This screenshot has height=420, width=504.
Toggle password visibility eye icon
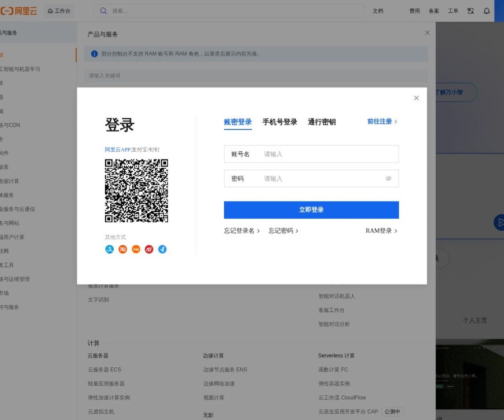tap(388, 178)
